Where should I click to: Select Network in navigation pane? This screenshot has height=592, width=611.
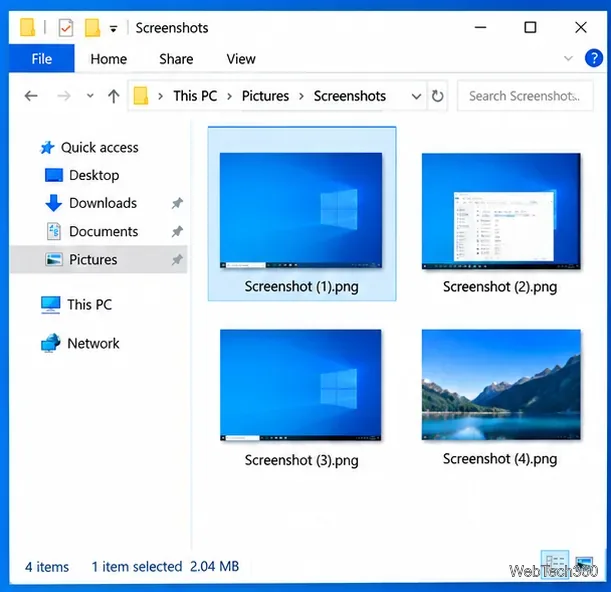(x=94, y=343)
